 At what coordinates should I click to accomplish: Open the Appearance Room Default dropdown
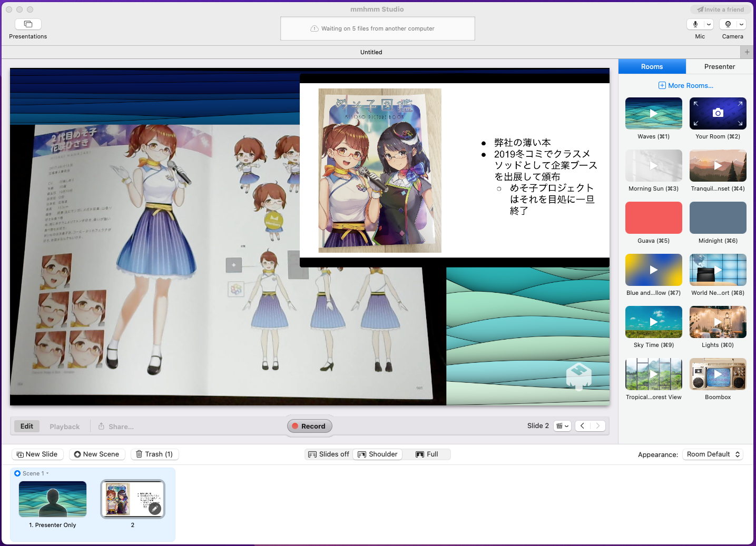coord(713,454)
